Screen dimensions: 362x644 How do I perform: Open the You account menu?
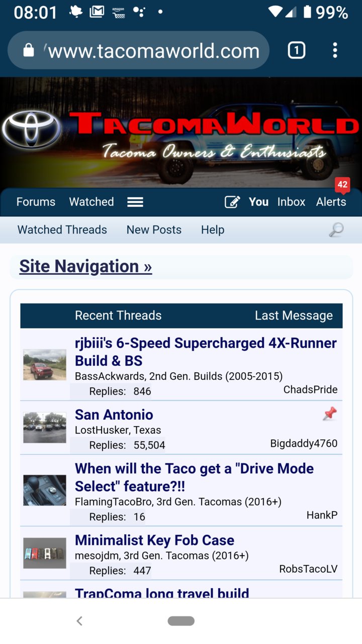pyautogui.click(x=258, y=202)
